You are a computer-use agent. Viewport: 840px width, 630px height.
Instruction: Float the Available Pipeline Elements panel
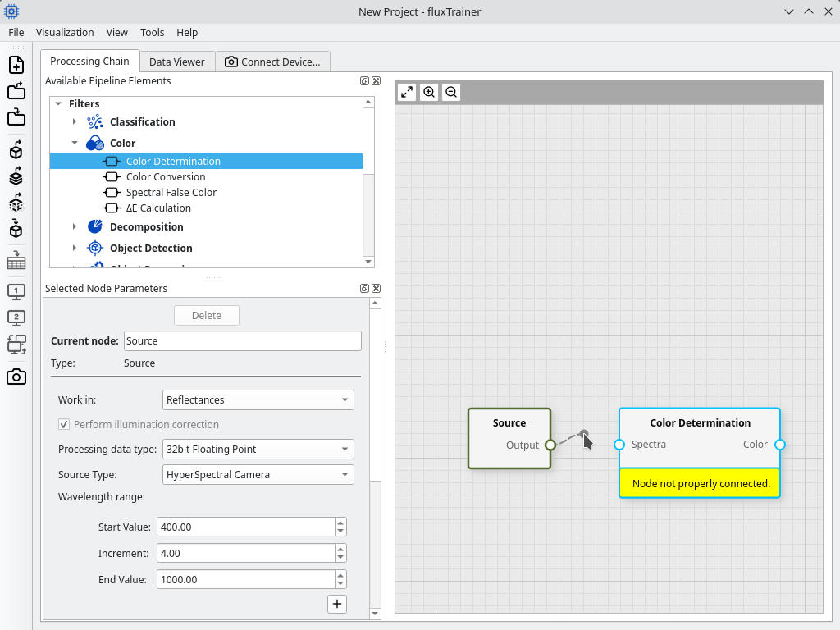364,81
